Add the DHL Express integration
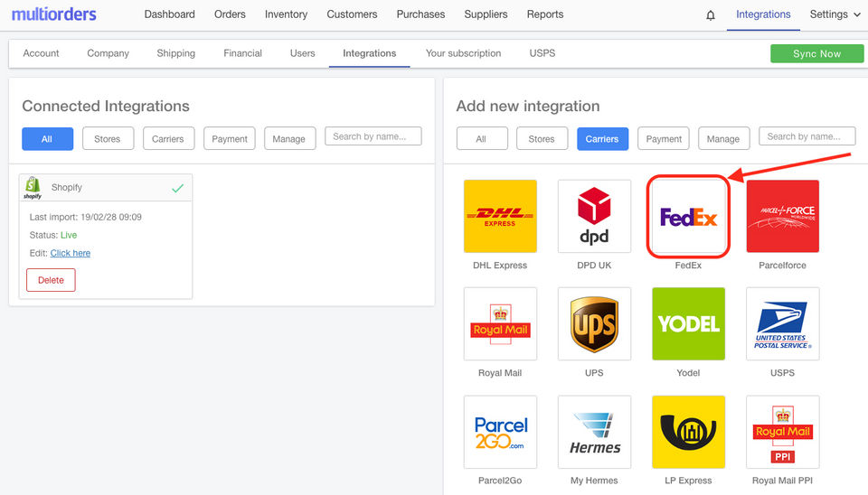 [500, 216]
